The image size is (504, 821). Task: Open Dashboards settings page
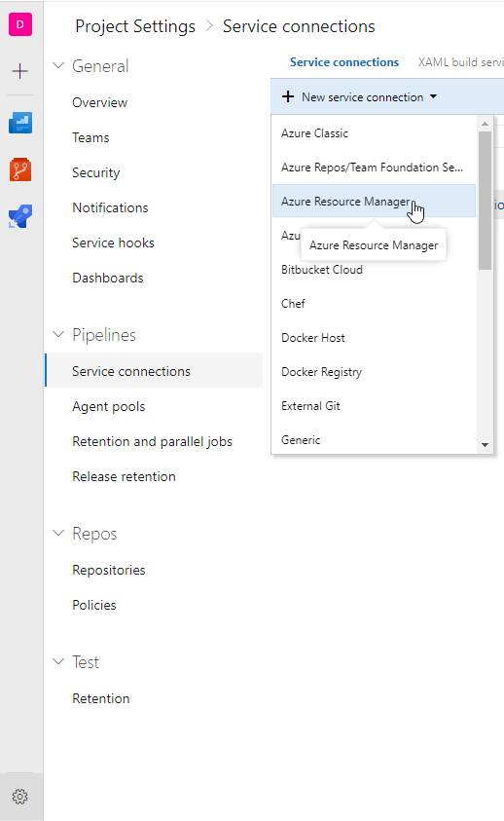(x=108, y=278)
